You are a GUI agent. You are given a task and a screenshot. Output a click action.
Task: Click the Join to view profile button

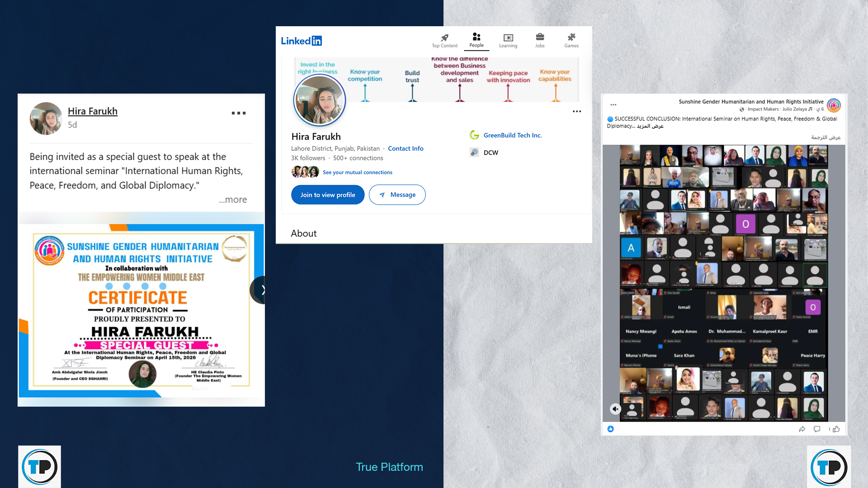click(x=328, y=195)
